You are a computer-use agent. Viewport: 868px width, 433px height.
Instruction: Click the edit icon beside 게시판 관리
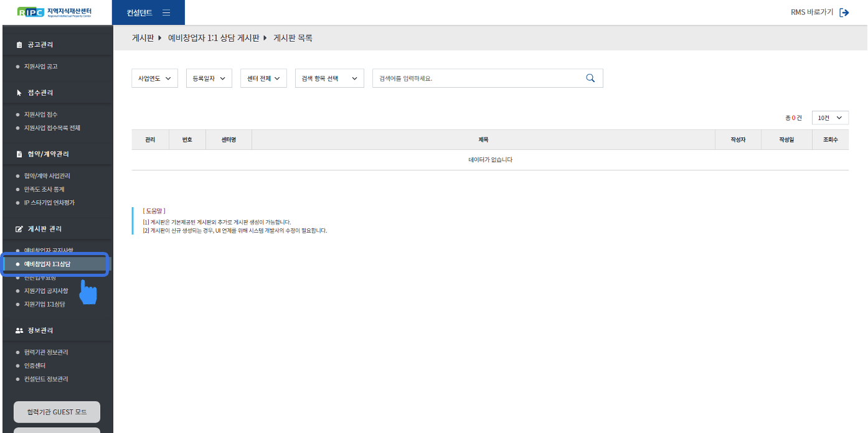(x=19, y=229)
